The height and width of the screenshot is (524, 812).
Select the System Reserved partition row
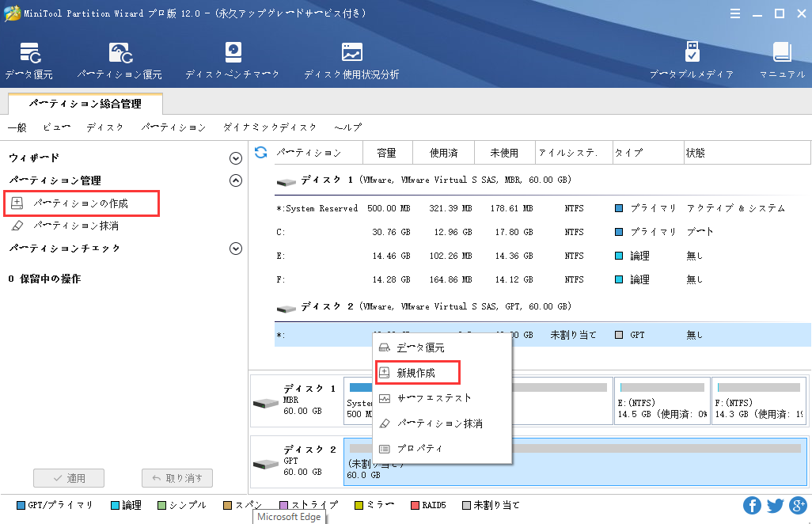click(x=542, y=208)
